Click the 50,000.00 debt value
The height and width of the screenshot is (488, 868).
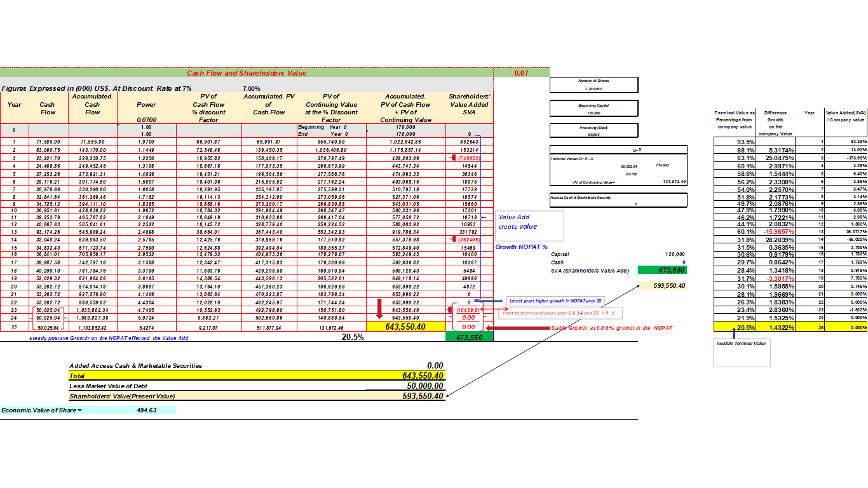click(424, 386)
